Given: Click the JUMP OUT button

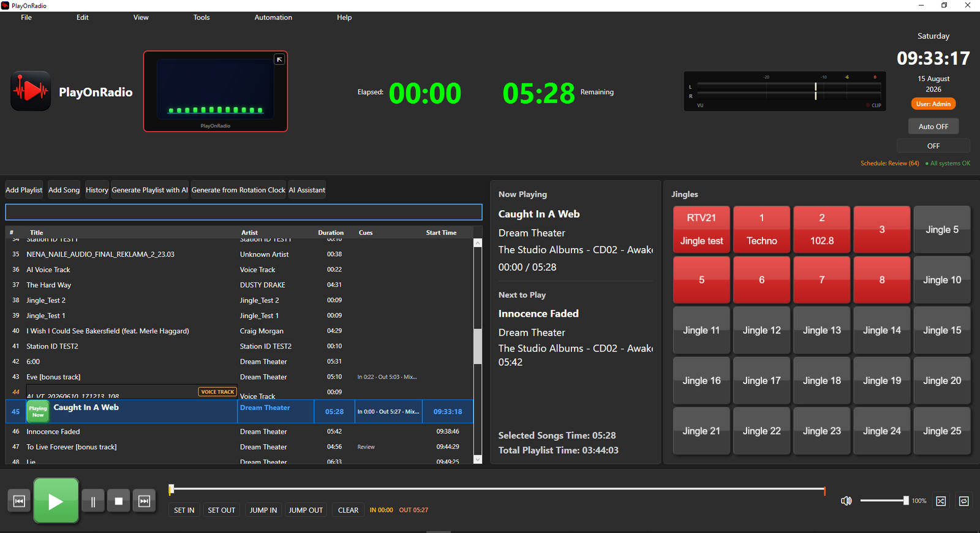Looking at the screenshot, I should (x=306, y=510).
